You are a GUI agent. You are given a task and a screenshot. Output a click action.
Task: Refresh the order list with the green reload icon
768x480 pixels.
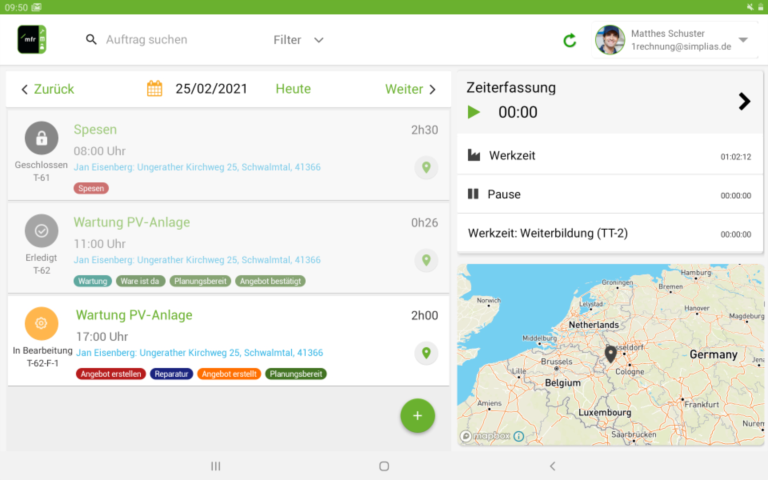pos(570,40)
